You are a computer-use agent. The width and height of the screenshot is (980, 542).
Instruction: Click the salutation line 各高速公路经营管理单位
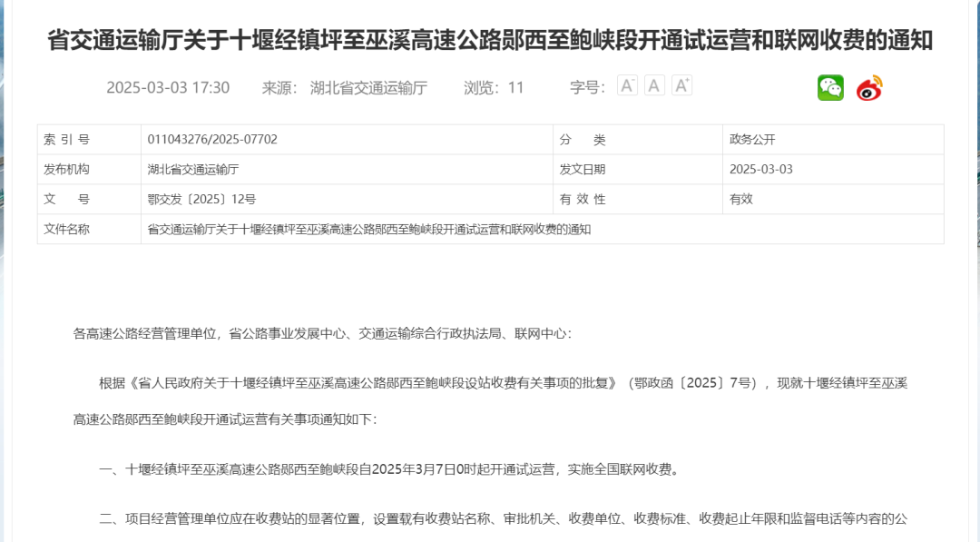pos(322,334)
